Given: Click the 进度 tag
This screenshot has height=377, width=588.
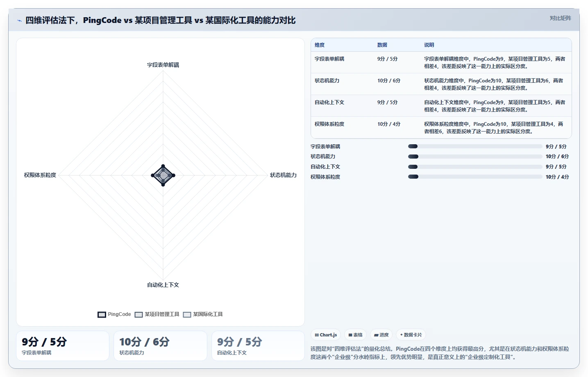Looking at the screenshot, I should tap(381, 335).
